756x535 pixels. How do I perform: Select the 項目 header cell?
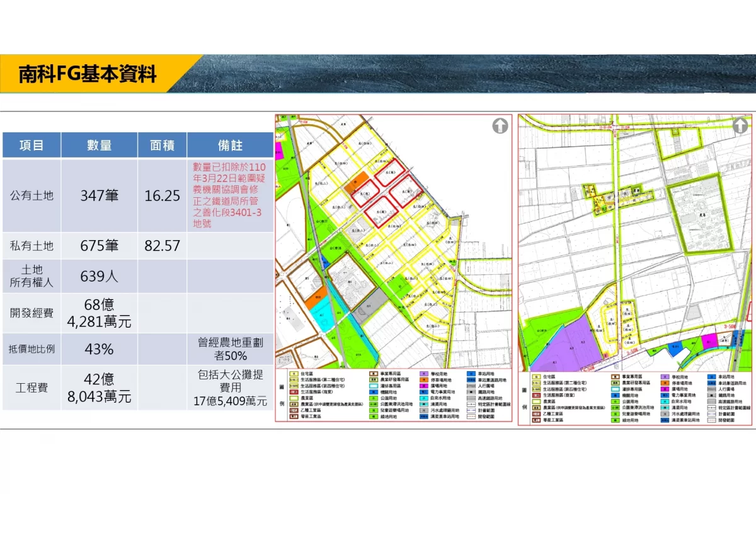[x=31, y=145]
